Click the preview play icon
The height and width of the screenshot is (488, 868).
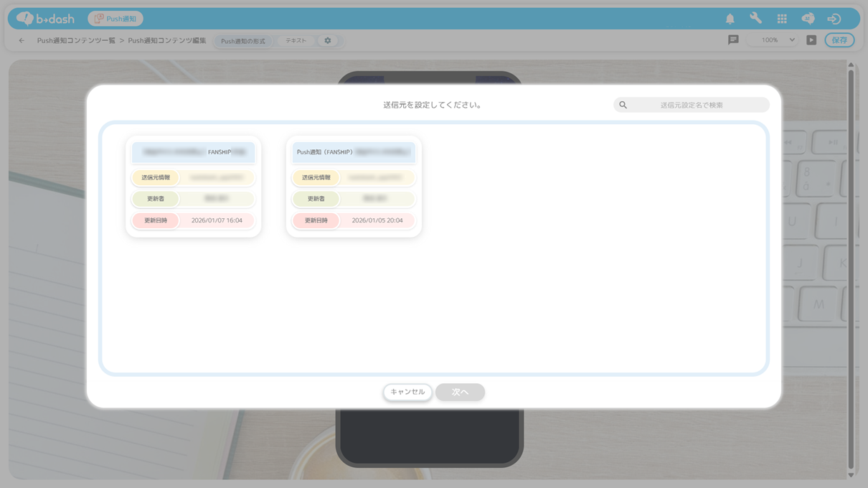click(x=811, y=40)
